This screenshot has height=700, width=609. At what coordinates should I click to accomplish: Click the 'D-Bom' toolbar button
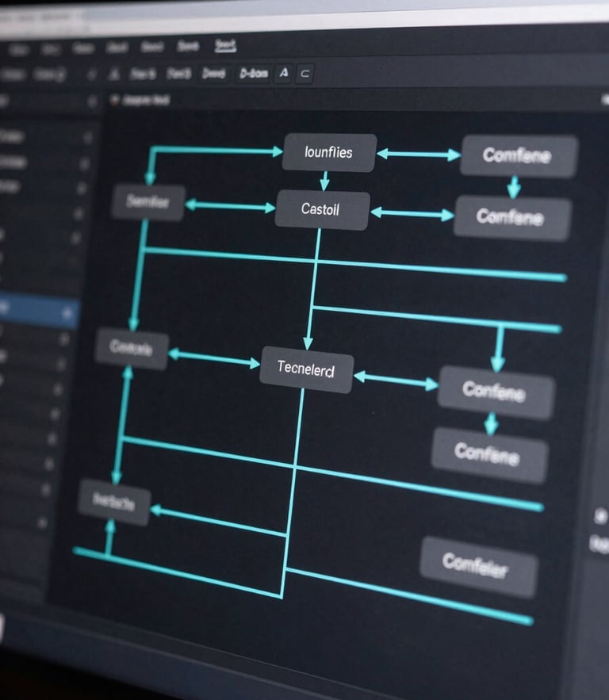[x=254, y=73]
